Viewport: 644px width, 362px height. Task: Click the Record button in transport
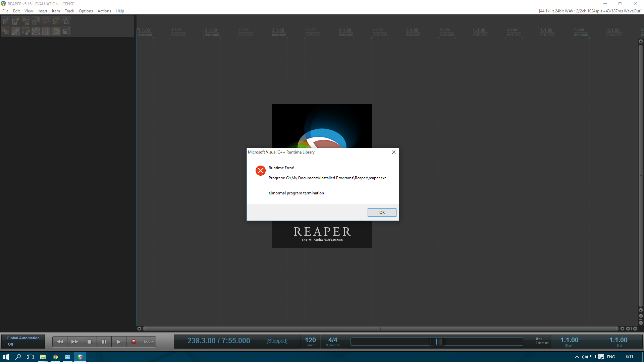pyautogui.click(x=133, y=342)
